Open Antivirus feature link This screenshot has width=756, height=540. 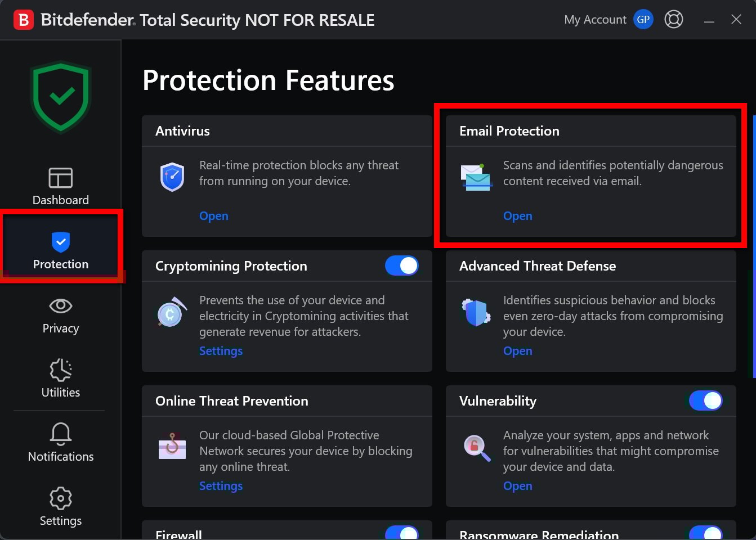(213, 216)
